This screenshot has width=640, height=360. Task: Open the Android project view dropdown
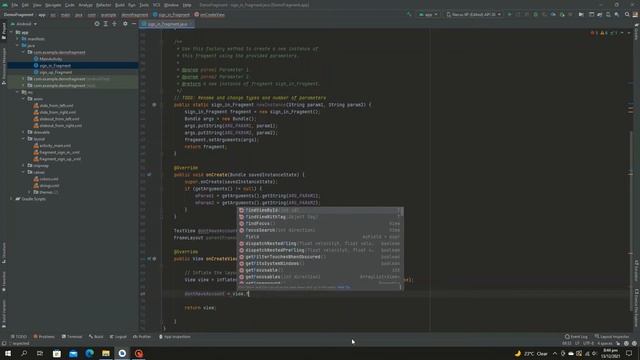coord(24,24)
